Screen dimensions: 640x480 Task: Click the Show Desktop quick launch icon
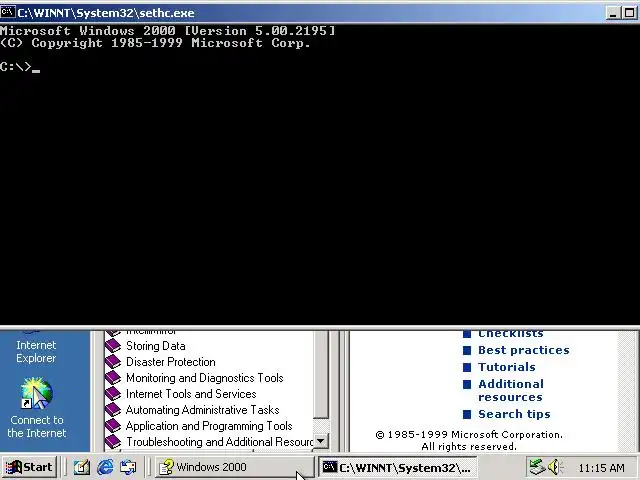point(82,467)
